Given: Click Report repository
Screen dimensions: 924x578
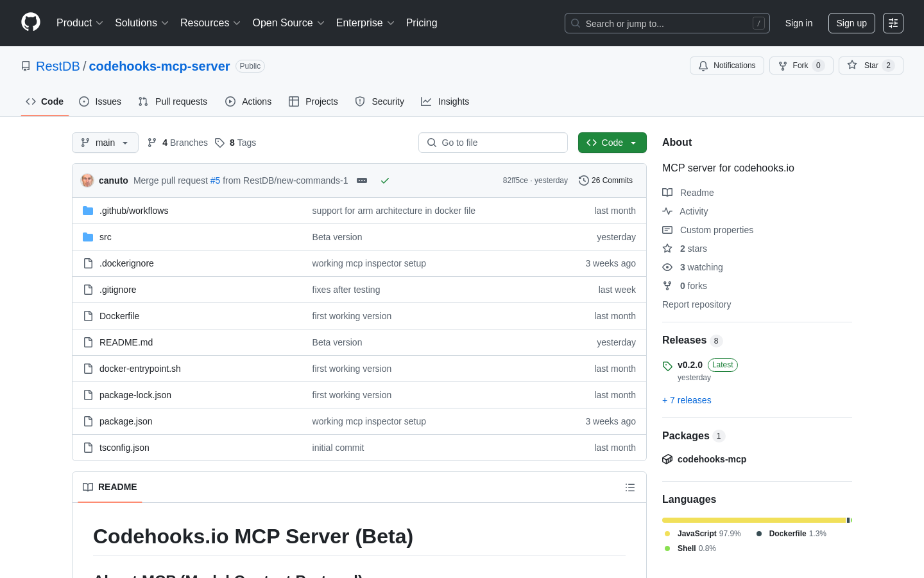Looking at the screenshot, I should (696, 304).
